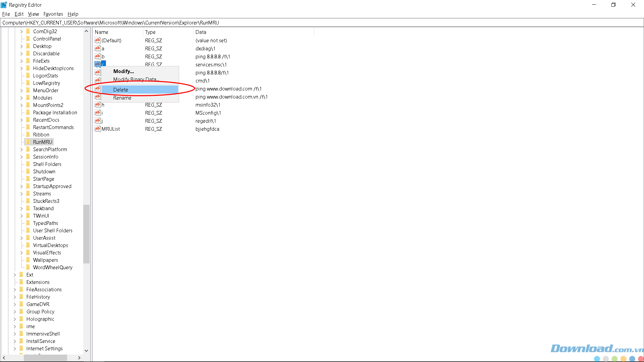Select the WordWheelQuery key in the tree
The image size is (644, 362).
click(x=53, y=267)
